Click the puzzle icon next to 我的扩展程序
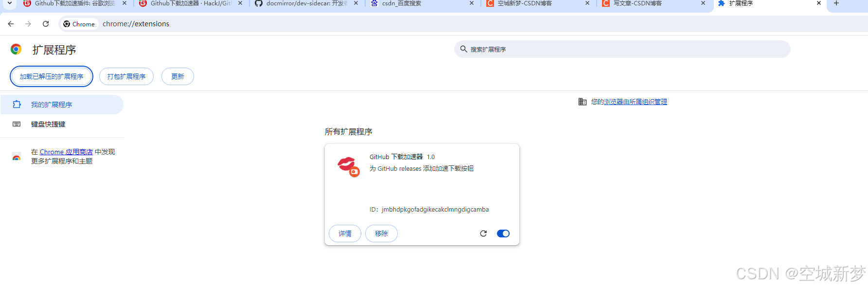This screenshot has height=288, width=868. point(17,105)
